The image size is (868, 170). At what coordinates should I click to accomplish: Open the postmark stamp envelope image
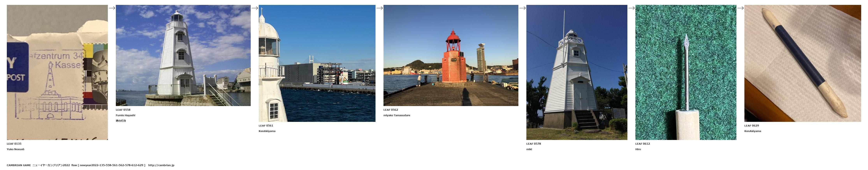(57, 72)
